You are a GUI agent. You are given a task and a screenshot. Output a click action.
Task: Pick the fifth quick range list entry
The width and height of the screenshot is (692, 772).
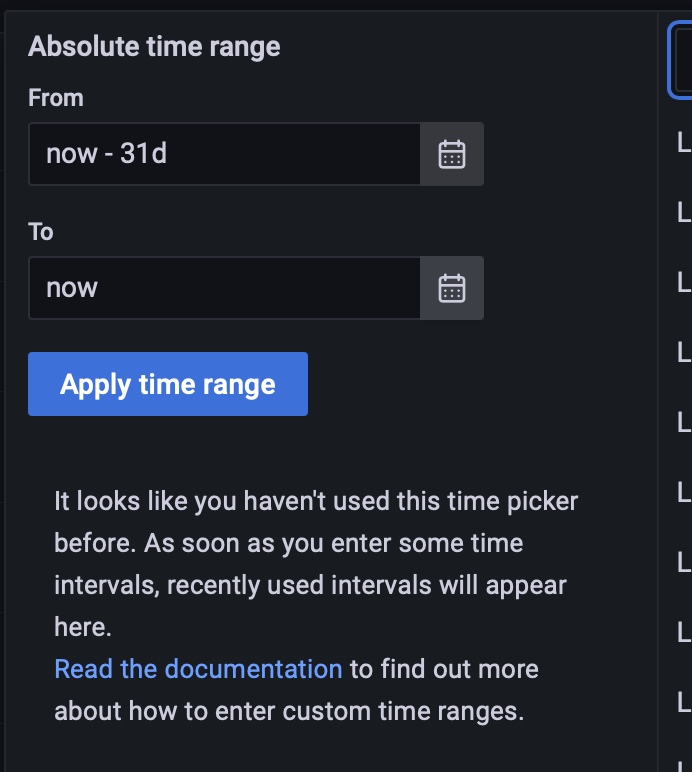684,422
